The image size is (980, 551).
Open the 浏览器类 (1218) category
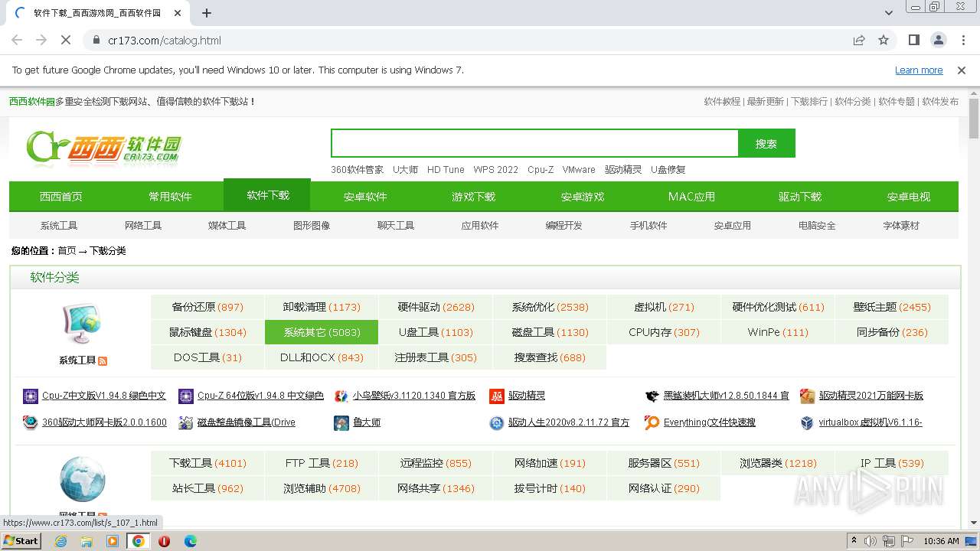[x=778, y=463]
